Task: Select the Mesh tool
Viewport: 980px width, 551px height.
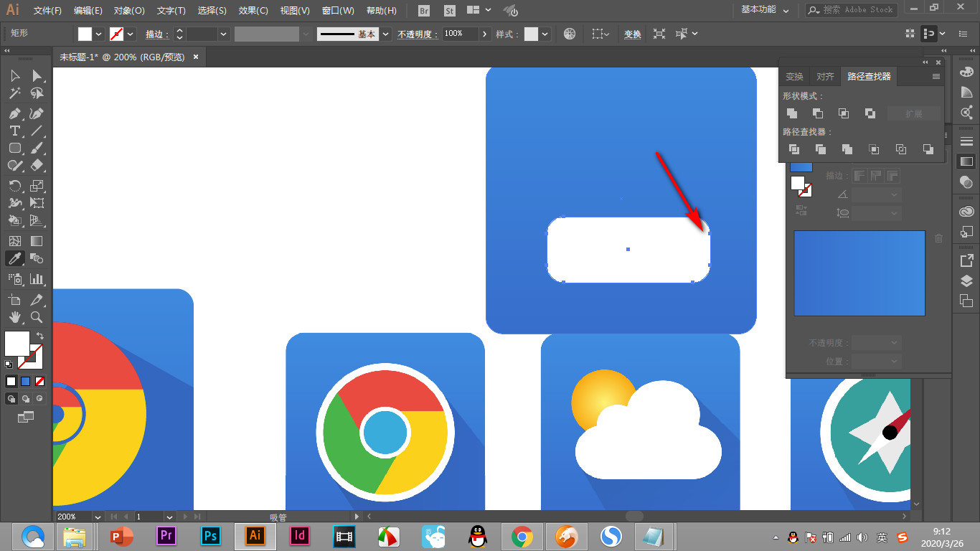Action: 14,241
